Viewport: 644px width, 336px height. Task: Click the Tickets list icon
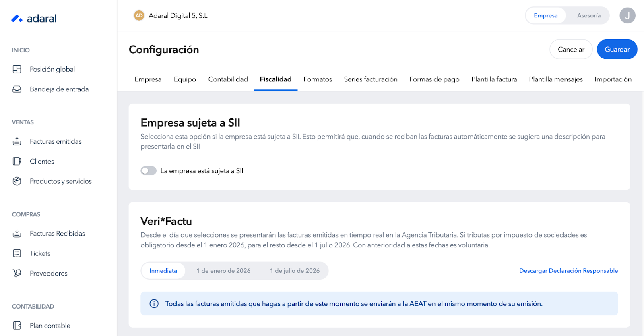pos(17,253)
